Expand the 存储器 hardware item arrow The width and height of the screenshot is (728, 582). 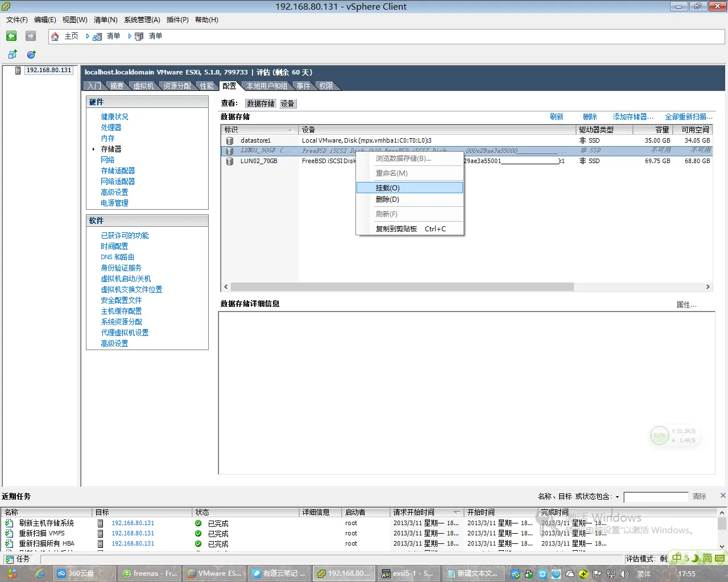click(x=93, y=149)
